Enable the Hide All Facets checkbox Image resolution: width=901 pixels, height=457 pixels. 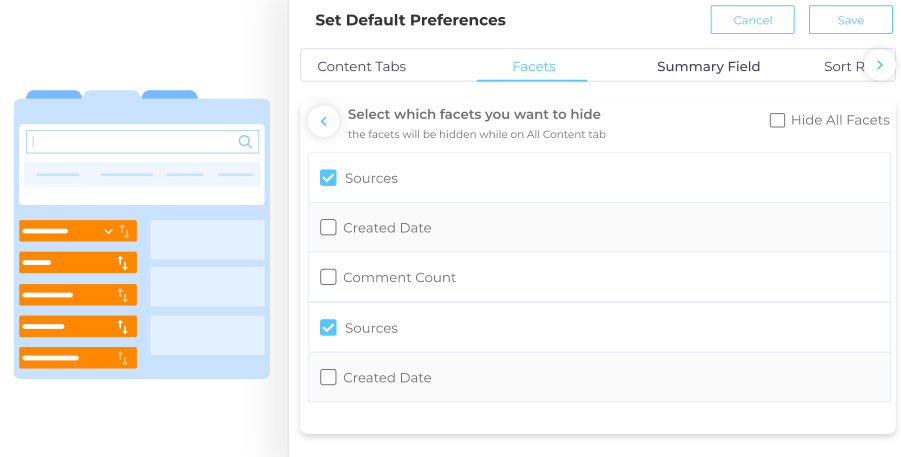(777, 120)
